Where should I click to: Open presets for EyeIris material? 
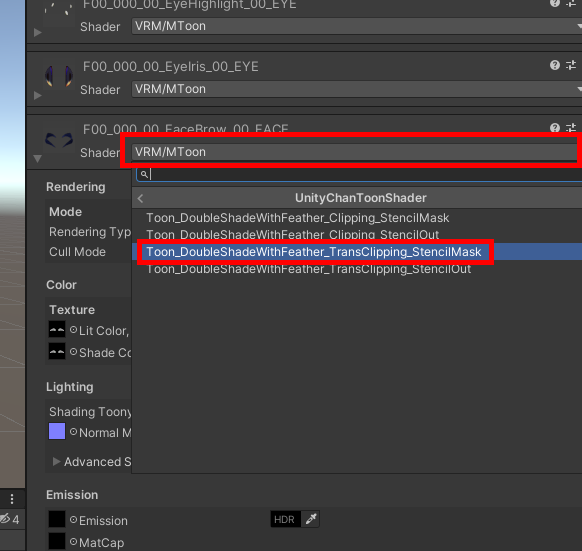571,65
